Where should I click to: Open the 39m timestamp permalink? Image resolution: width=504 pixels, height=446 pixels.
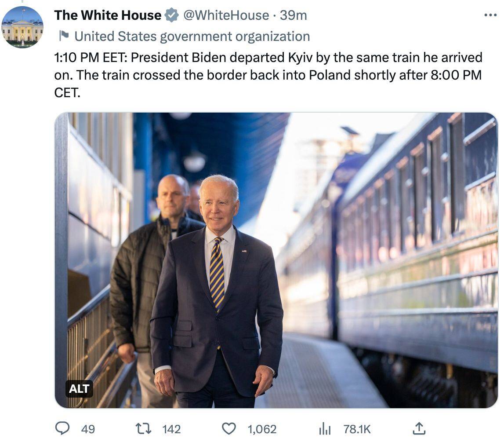pos(294,15)
